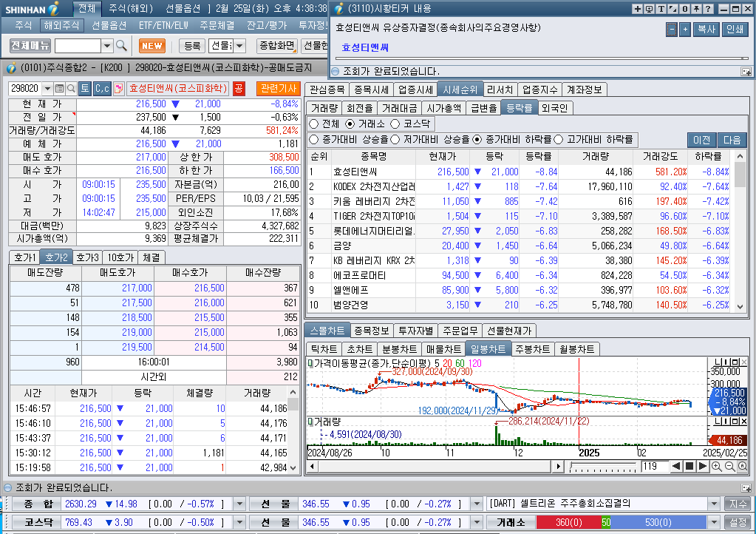Zoom out on the daily chart
The width and height of the screenshot is (756, 534).
(x=729, y=467)
